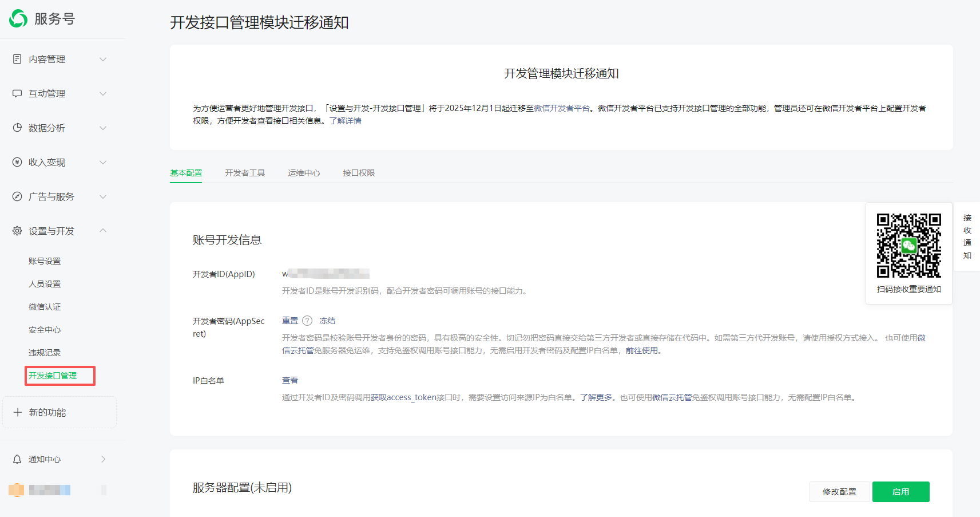The height and width of the screenshot is (517, 980).
Task: Click the 获取access_token link
Action: (403, 397)
